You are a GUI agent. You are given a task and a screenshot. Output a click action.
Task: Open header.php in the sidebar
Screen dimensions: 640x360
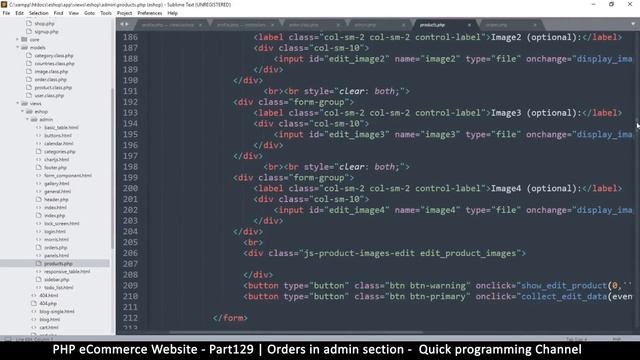[56, 199]
